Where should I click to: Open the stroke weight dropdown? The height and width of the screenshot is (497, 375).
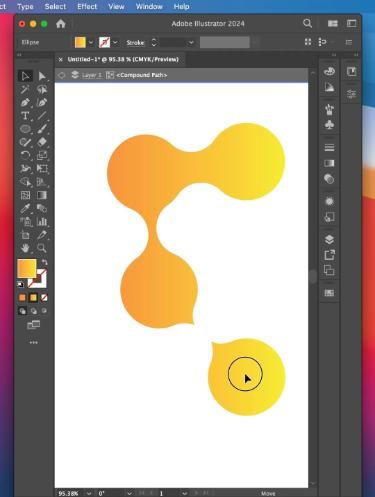click(x=191, y=43)
